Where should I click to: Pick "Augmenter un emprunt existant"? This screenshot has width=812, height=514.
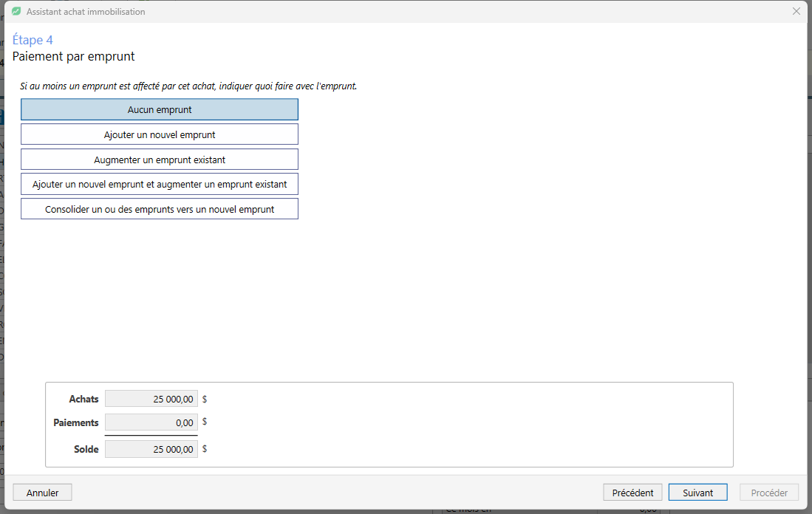click(160, 160)
